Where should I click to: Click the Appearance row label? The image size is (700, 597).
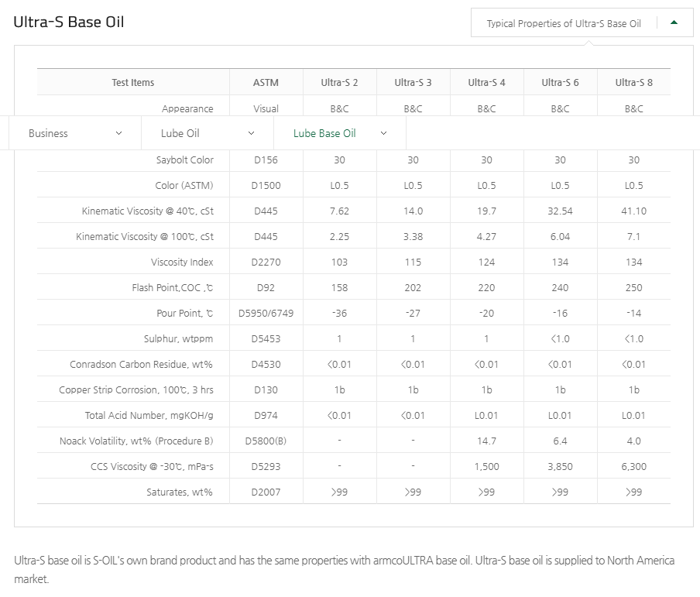coord(187,108)
